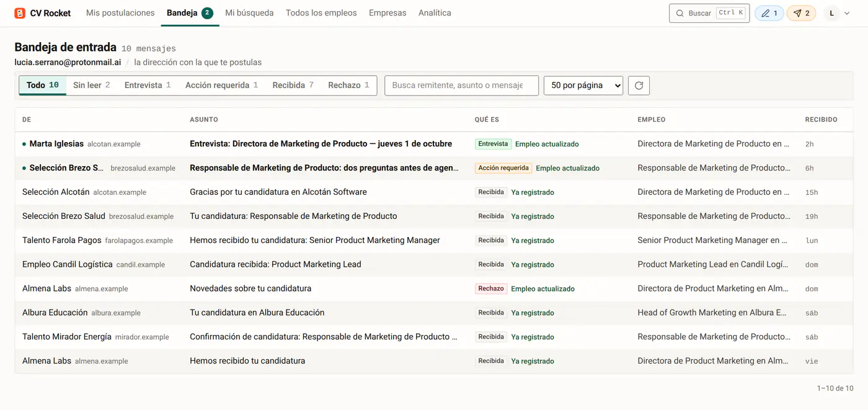Image resolution: width=868 pixels, height=410 pixels.
Task: Open Hemos recibido tu candidatura from Almena Labs
Action: coord(247,361)
